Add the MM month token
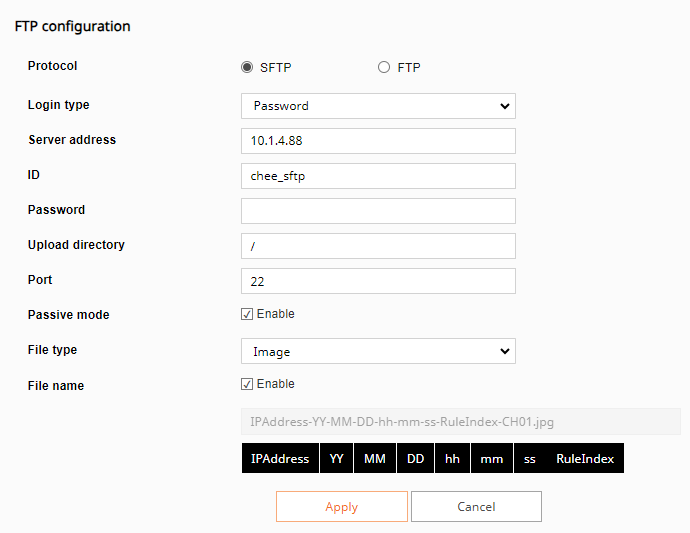 point(374,458)
